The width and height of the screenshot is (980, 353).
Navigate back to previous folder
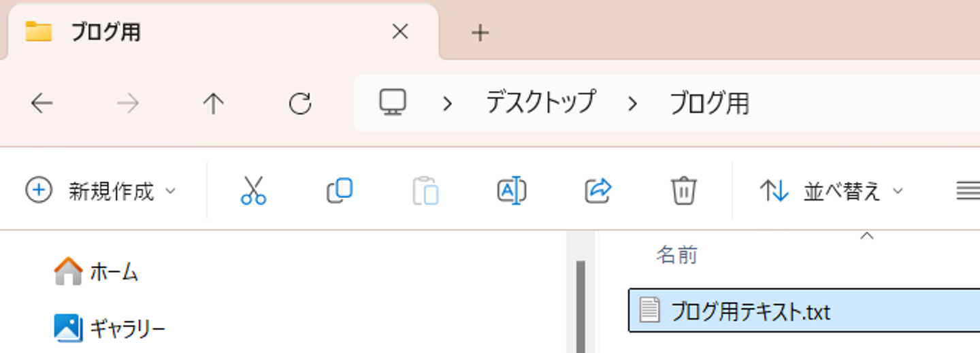pyautogui.click(x=42, y=103)
